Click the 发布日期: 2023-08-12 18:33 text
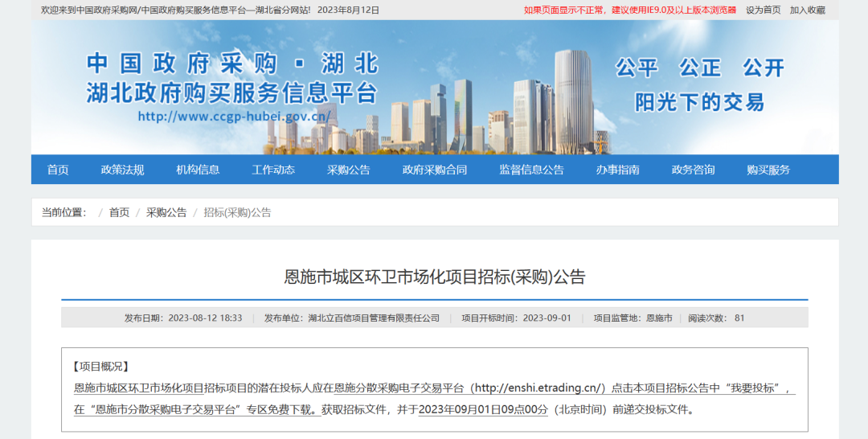 click(183, 318)
